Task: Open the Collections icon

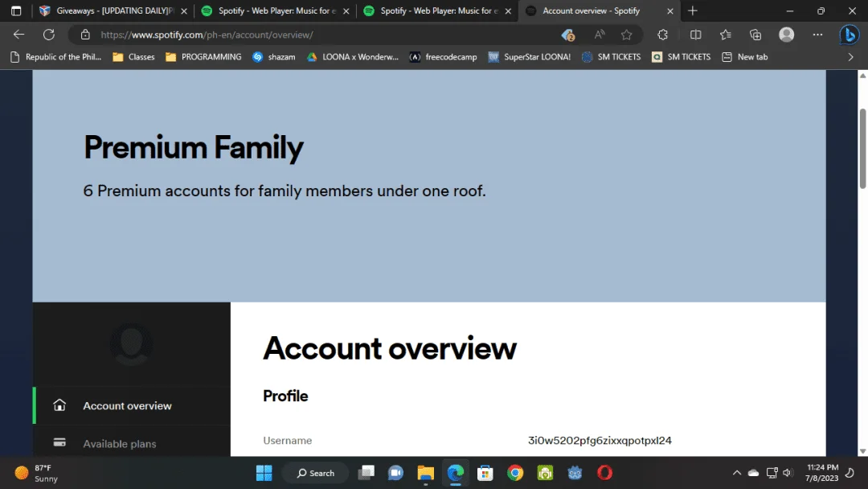Action: pyautogui.click(x=755, y=35)
